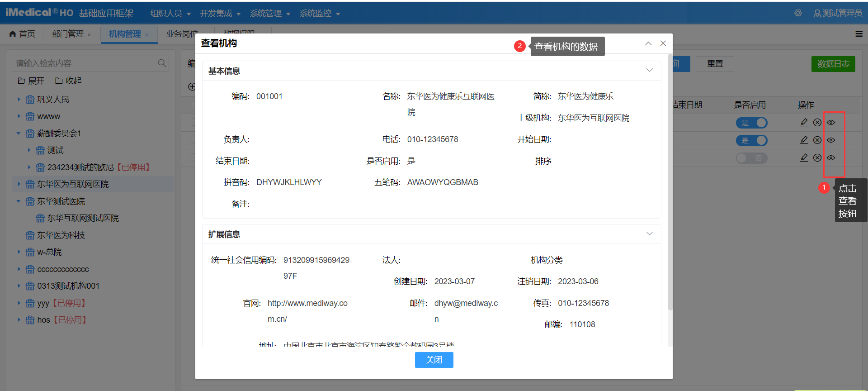Click the circled-X delete icon in second row
The width and height of the screenshot is (868, 391).
[817, 140]
